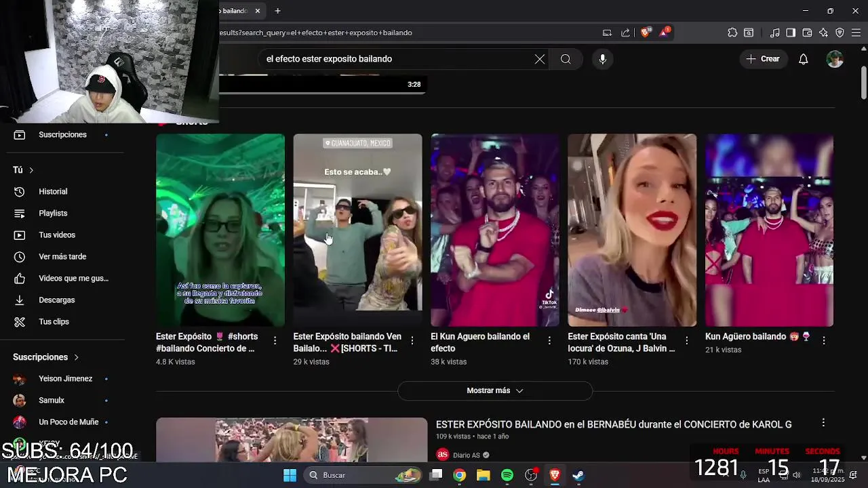Open options for 'Ester Expósito bailando Ven Bailalo' short

click(x=412, y=340)
